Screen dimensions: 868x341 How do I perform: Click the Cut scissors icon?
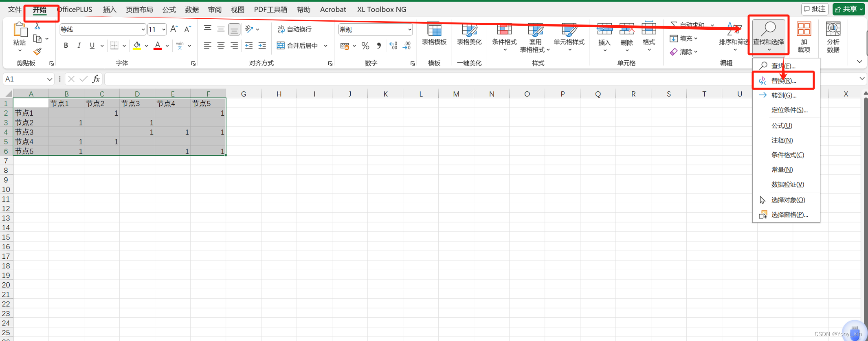point(37,26)
